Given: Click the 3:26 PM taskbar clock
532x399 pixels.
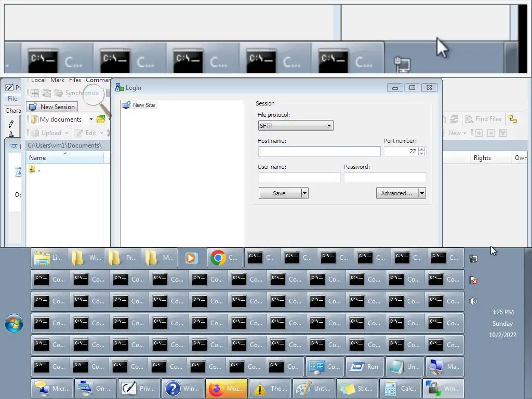Looking at the screenshot, I should point(502,312).
